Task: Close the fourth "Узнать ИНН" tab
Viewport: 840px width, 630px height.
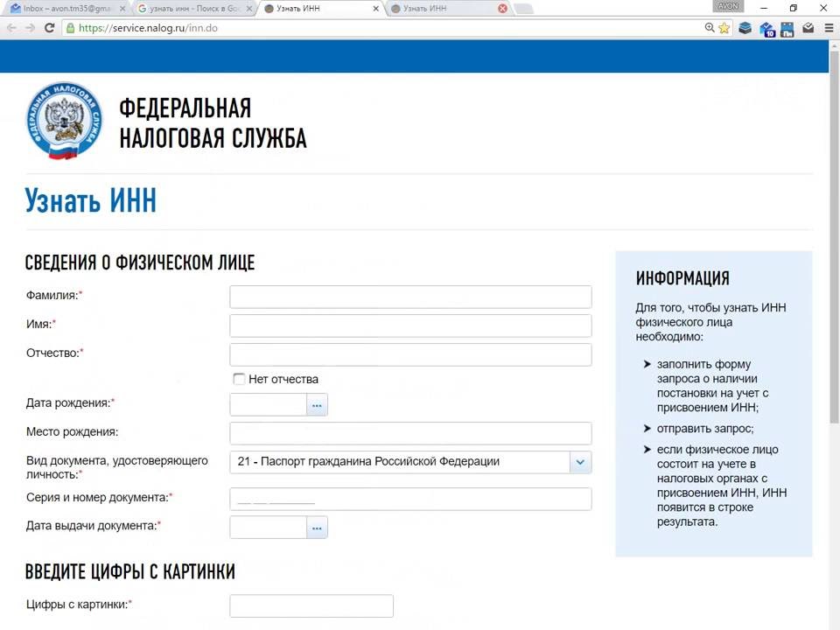Action: coord(502,9)
